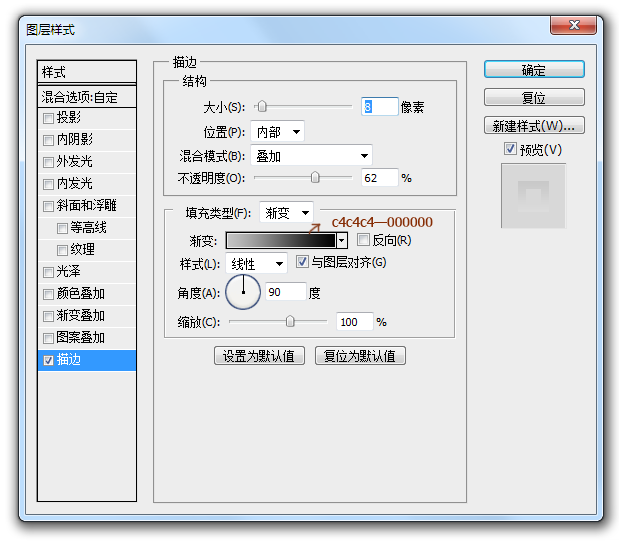Click the 大小 size input field
The height and width of the screenshot is (544, 619).
pyautogui.click(x=379, y=107)
